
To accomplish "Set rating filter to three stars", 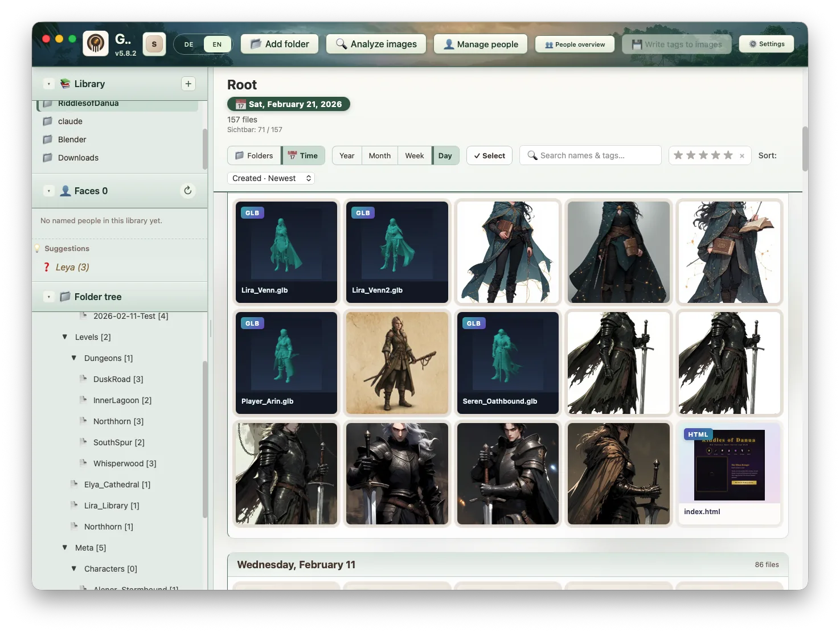I will pyautogui.click(x=703, y=155).
